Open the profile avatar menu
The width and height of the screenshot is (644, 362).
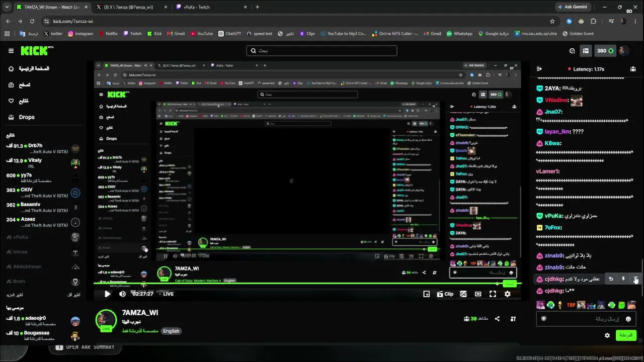[623, 51]
